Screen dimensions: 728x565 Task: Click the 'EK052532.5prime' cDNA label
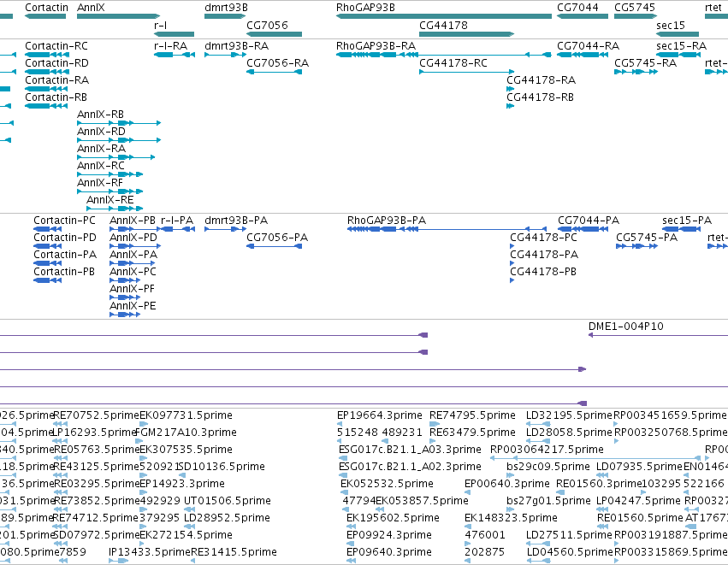(387, 484)
